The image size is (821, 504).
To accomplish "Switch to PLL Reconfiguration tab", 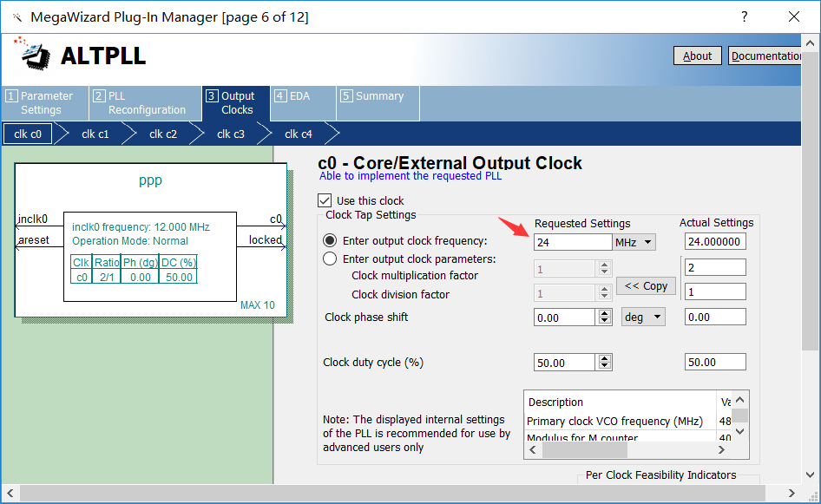I will pyautogui.click(x=146, y=103).
